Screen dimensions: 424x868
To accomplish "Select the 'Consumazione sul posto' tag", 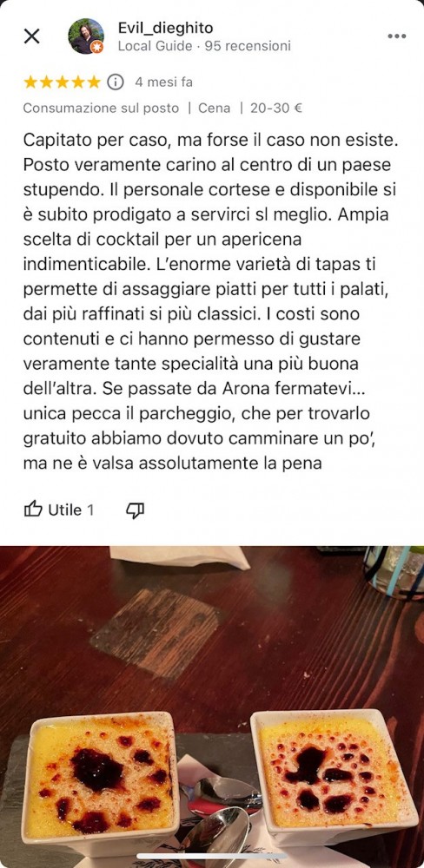I will 101,108.
